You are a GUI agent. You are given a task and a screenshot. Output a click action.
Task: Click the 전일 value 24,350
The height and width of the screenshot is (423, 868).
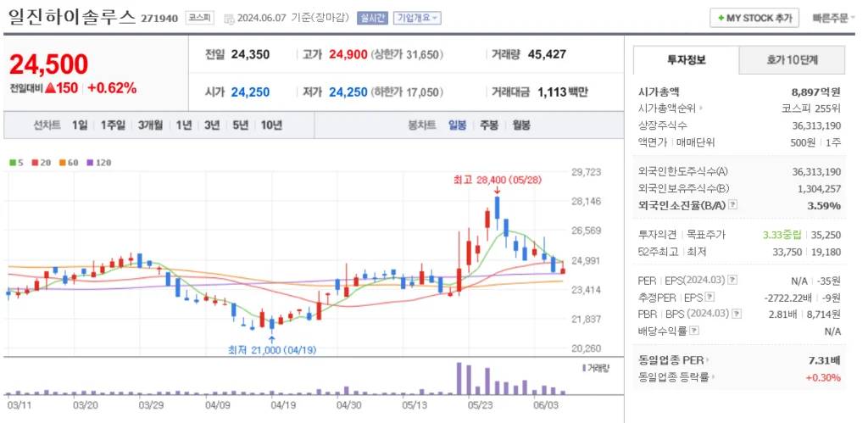pyautogui.click(x=250, y=54)
